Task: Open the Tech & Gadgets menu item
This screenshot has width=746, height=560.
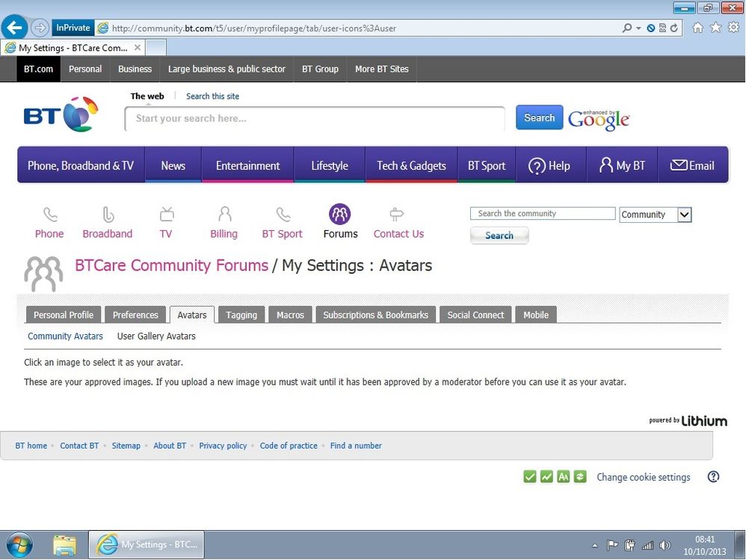Action: click(x=411, y=165)
